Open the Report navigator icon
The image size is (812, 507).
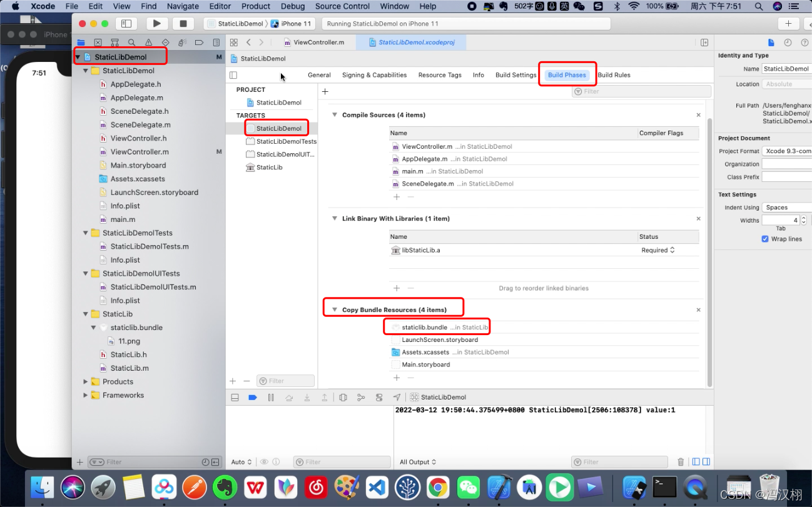(x=216, y=43)
